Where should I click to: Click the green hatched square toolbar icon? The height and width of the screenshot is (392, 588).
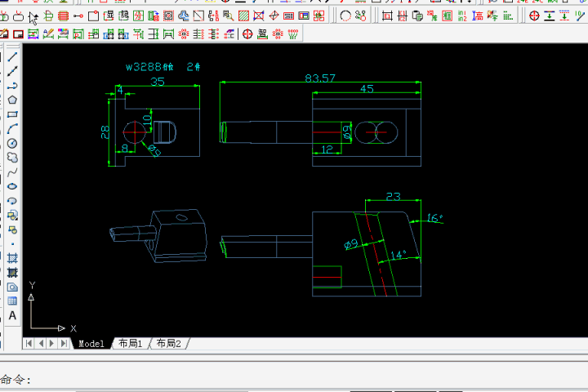click(x=243, y=16)
